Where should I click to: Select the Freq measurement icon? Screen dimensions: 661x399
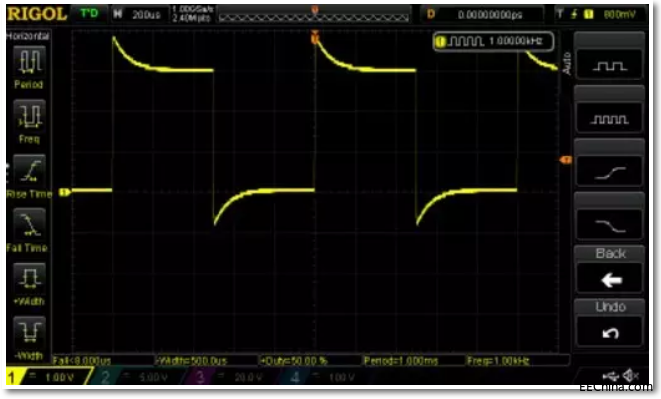29,115
